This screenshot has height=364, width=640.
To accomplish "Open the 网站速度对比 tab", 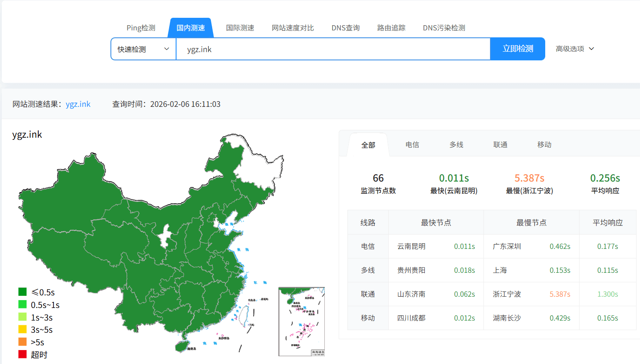I will (x=293, y=28).
